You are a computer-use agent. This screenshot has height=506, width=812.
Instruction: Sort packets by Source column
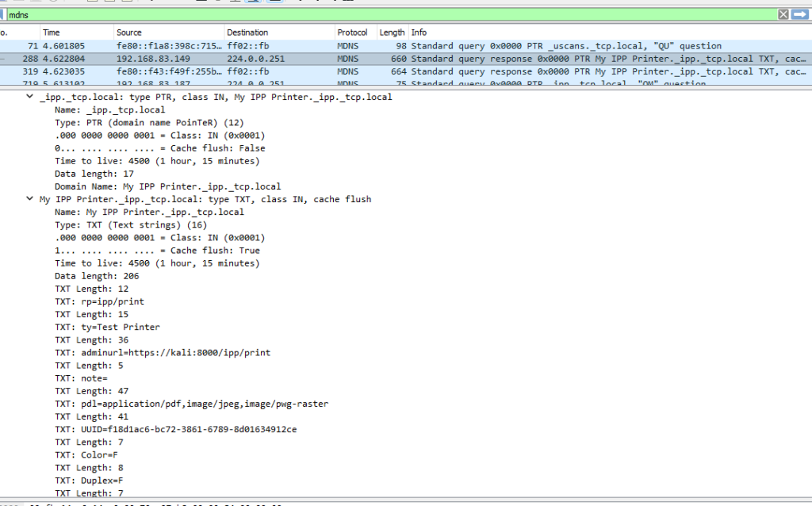(128, 33)
